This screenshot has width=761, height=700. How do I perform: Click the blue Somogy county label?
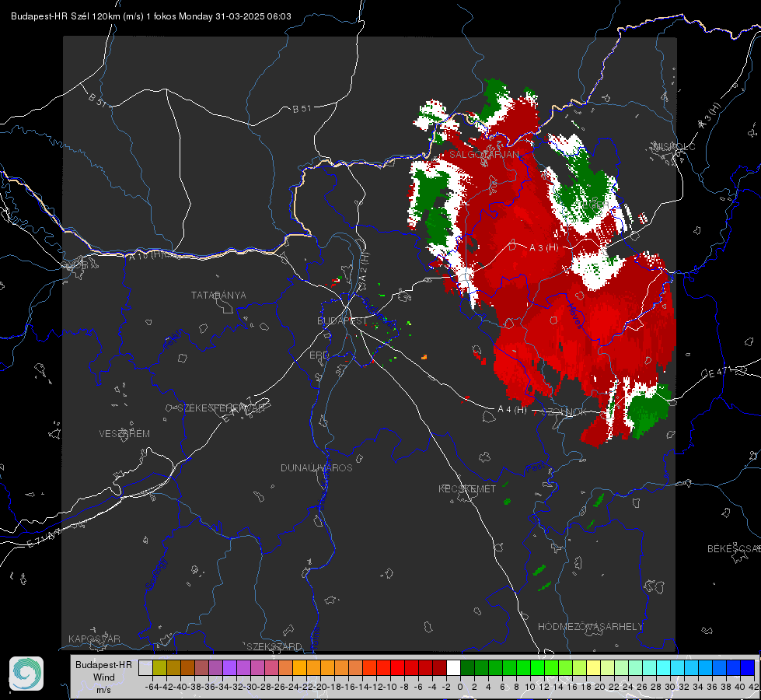pos(155,575)
